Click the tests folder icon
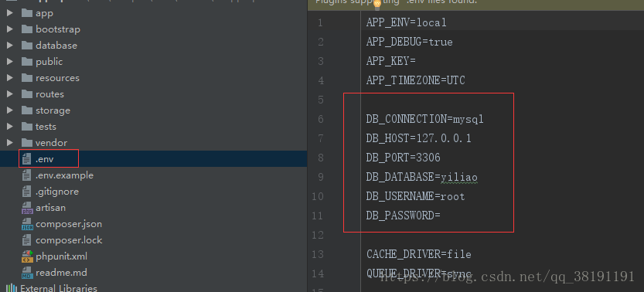Viewport: 644px width, 292px height. click(x=27, y=127)
